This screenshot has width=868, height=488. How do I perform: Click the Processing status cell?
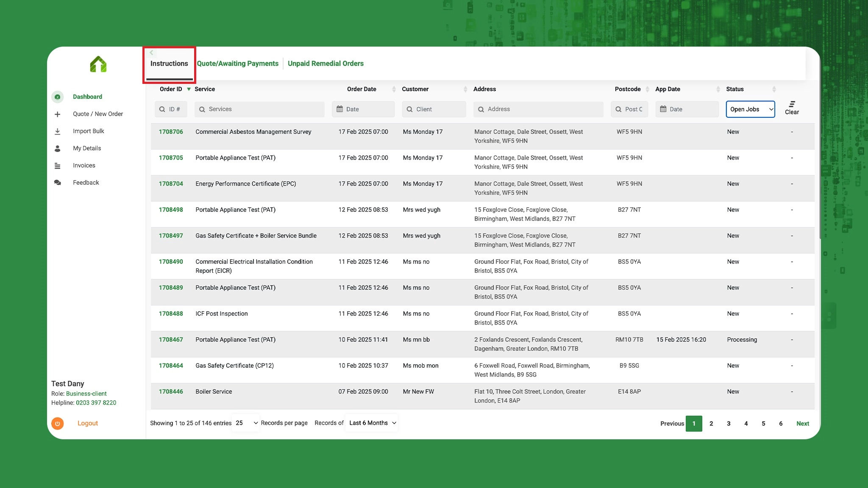[x=742, y=340]
